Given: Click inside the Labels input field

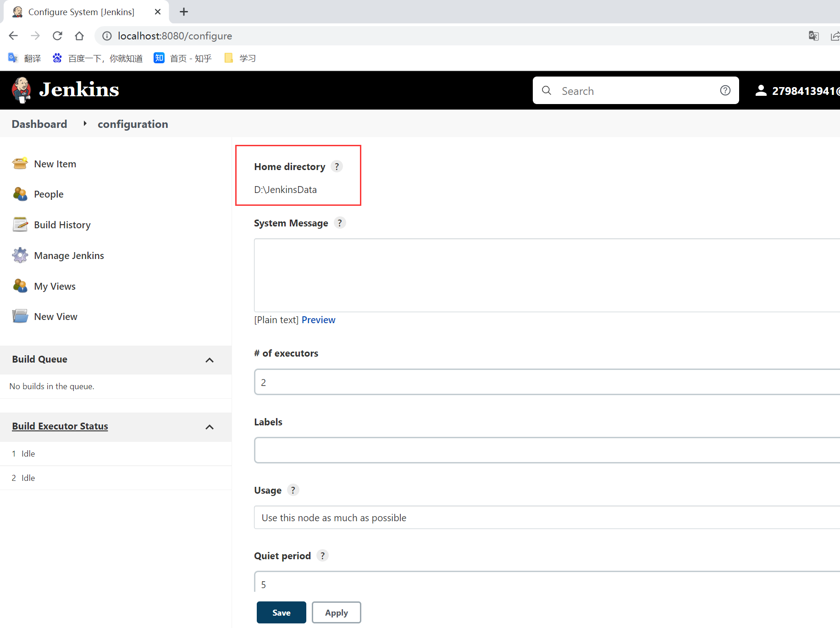Looking at the screenshot, I should coord(504,450).
